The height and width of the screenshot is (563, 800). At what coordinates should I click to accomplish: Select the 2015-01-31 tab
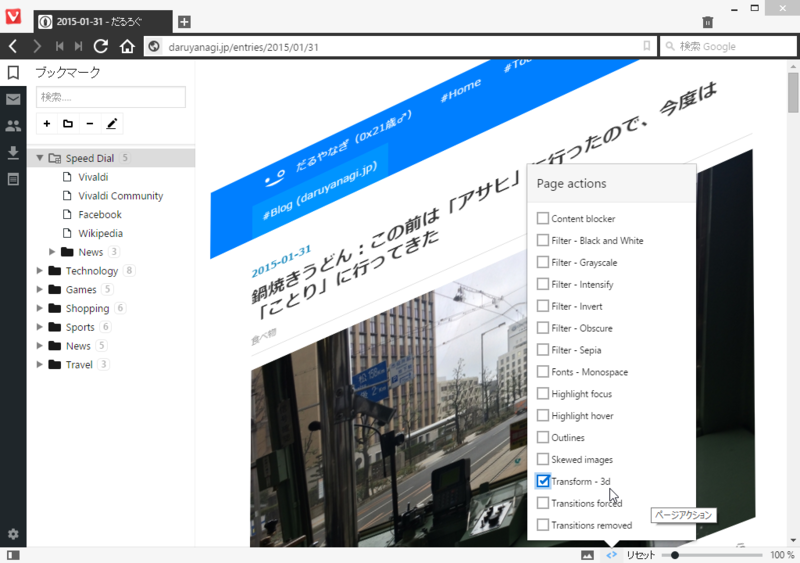point(103,22)
